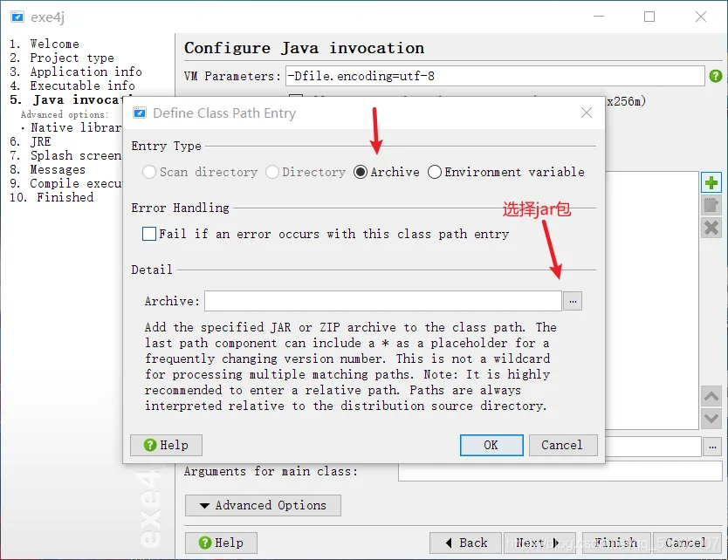The width and height of the screenshot is (728, 560).
Task: Click Cancel in Define Class Path Entry dialog
Action: point(563,446)
